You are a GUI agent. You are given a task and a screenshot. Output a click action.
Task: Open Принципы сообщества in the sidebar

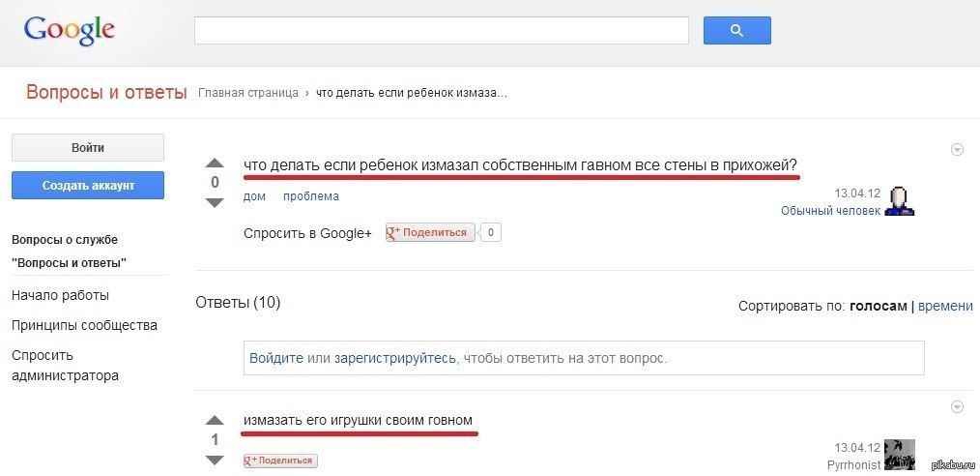[x=84, y=325]
